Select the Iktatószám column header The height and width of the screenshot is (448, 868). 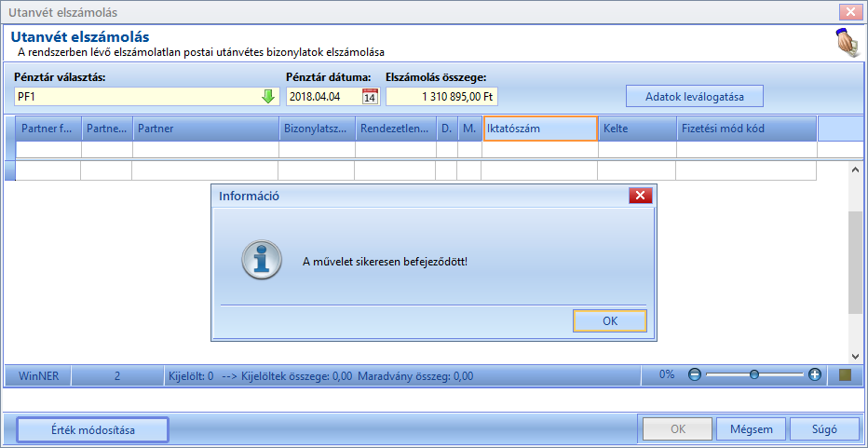540,129
